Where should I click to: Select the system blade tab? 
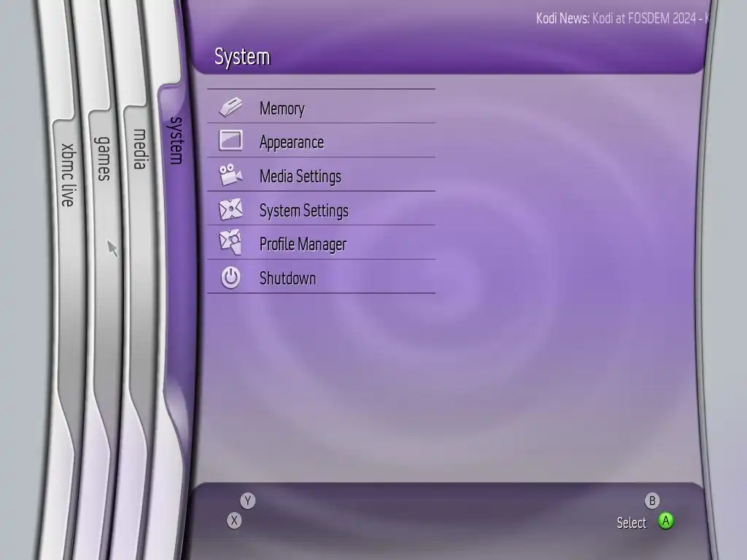click(177, 141)
